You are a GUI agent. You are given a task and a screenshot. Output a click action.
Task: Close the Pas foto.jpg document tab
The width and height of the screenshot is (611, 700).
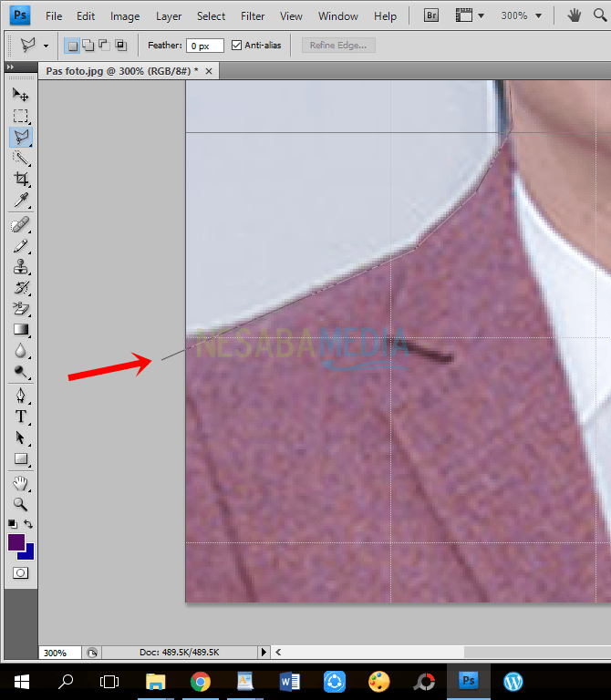[209, 70]
